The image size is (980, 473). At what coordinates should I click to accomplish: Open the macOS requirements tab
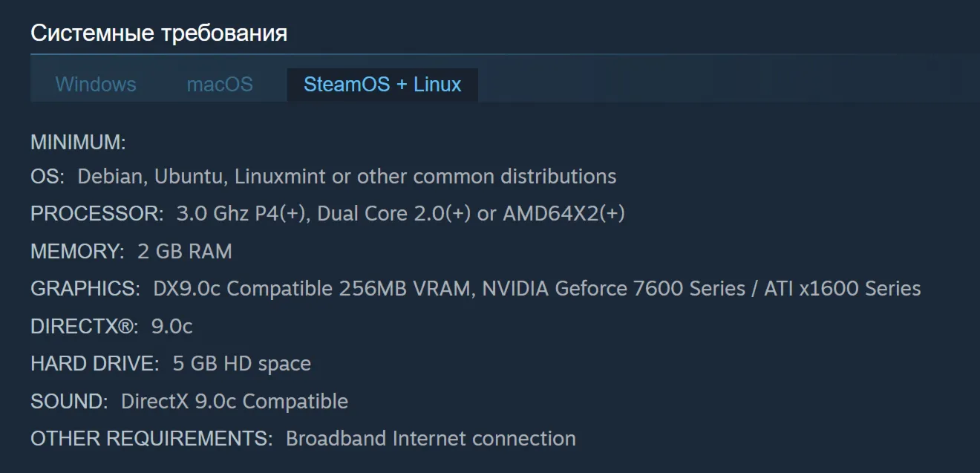tap(220, 85)
